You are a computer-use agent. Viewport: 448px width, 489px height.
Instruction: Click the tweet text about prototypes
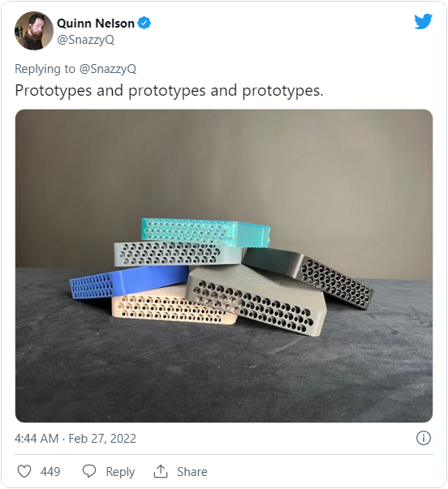pyautogui.click(x=169, y=91)
